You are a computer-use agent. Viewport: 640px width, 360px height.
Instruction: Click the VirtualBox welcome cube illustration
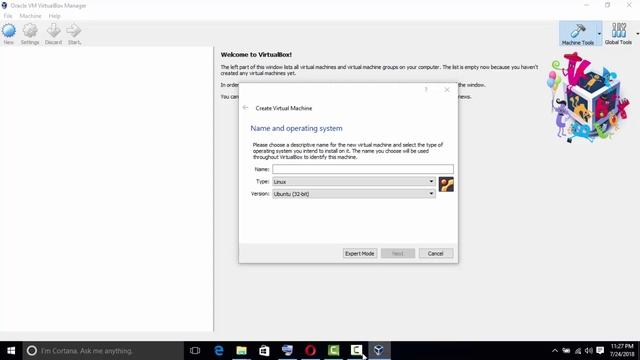[x=588, y=98]
